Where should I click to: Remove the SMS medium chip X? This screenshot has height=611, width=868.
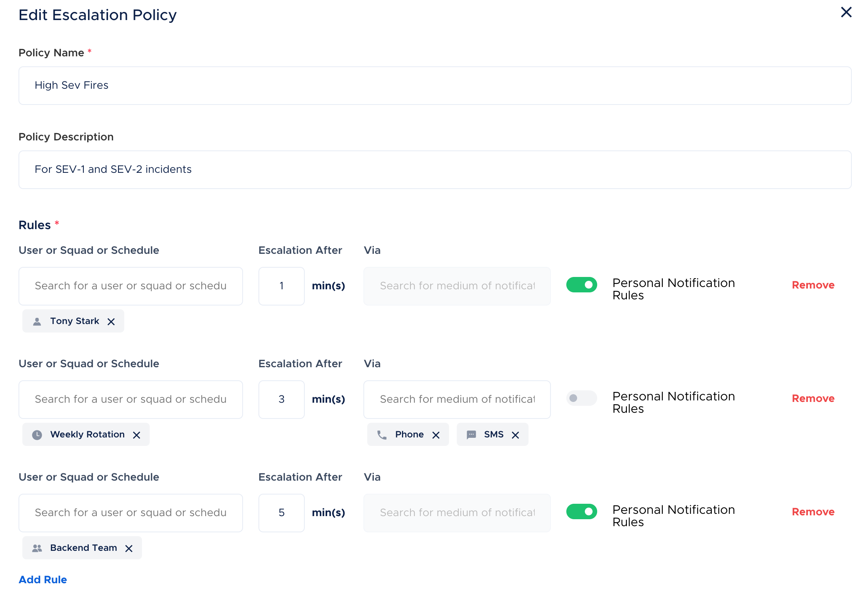(515, 435)
